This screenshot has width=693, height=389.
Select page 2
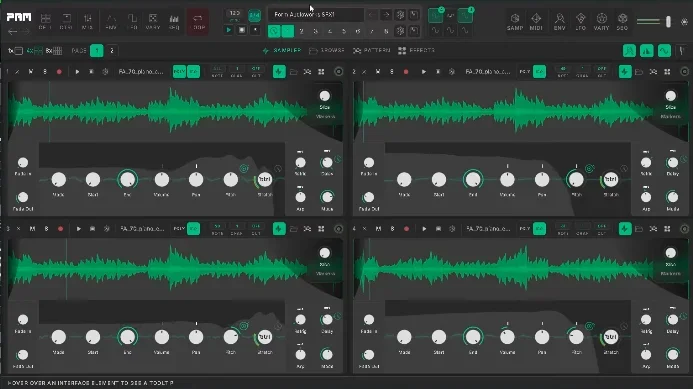pos(111,51)
